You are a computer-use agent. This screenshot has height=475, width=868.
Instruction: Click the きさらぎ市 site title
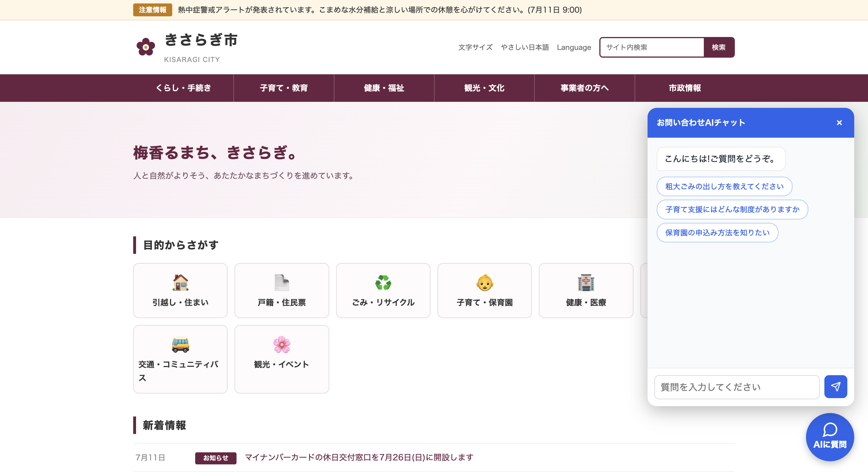(x=201, y=40)
